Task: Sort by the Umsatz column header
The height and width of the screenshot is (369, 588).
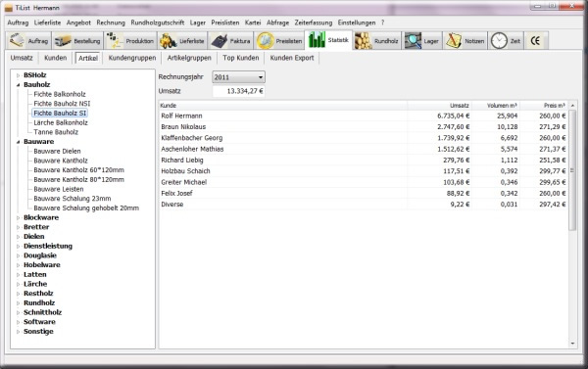Action: (439, 106)
